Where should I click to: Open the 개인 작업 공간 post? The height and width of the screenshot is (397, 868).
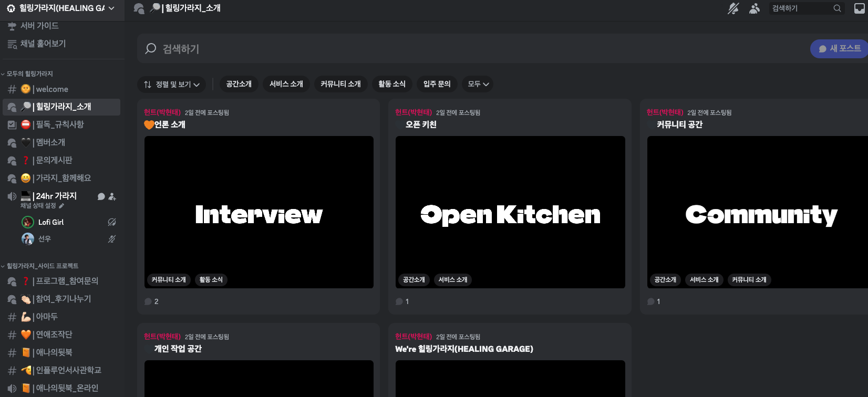click(x=178, y=349)
